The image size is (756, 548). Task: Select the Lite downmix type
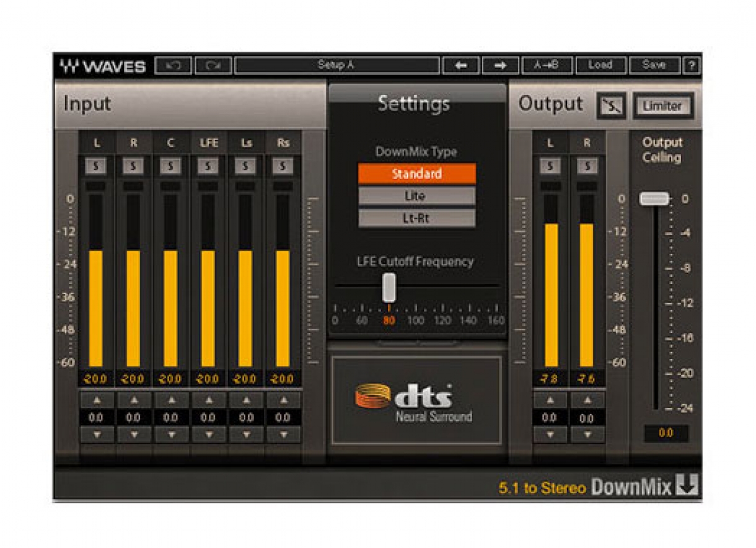click(416, 196)
